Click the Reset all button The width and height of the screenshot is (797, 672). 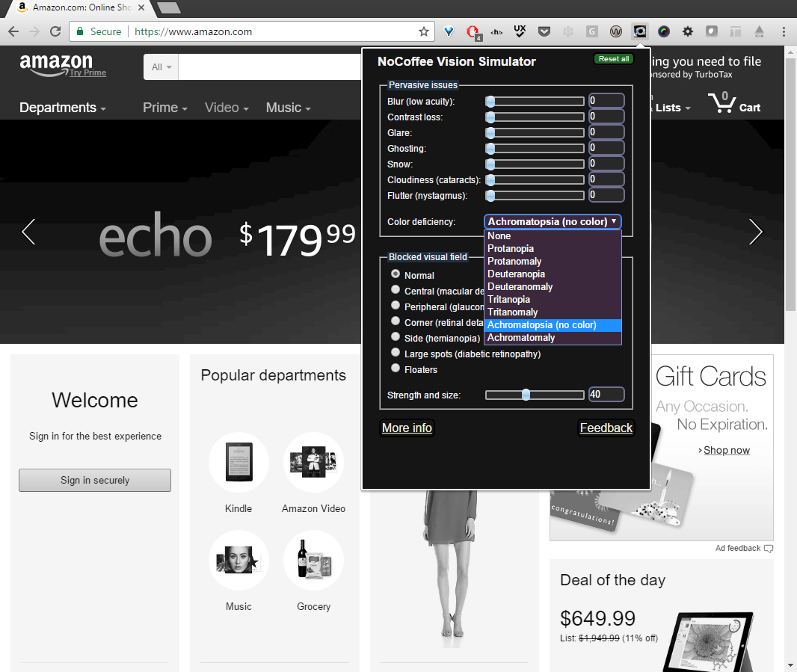614,59
